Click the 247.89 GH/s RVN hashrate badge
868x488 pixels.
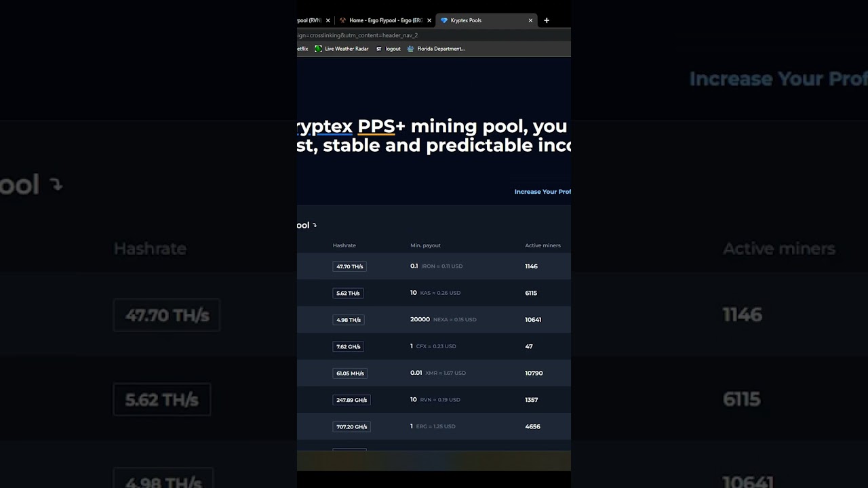351,400
